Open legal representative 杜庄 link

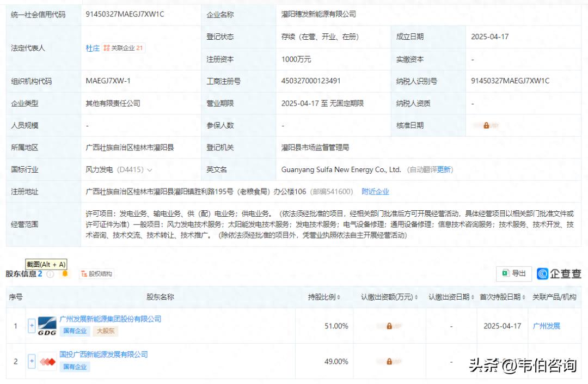[x=93, y=48]
